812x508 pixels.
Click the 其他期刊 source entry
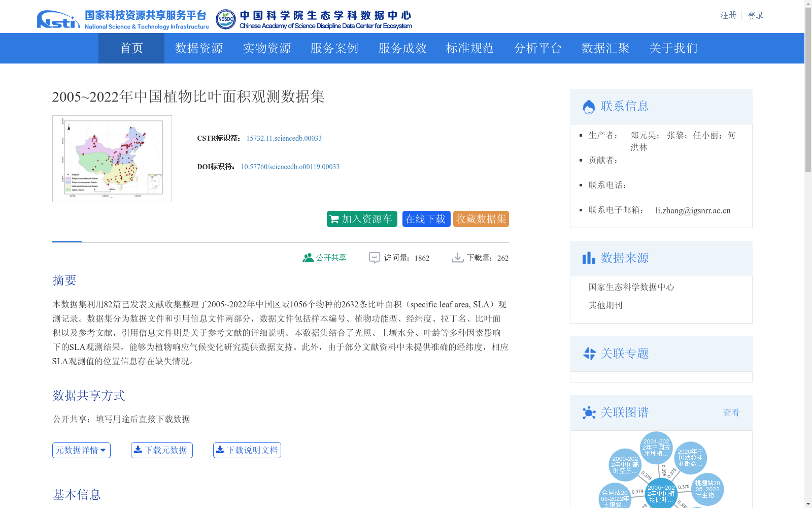click(x=605, y=306)
